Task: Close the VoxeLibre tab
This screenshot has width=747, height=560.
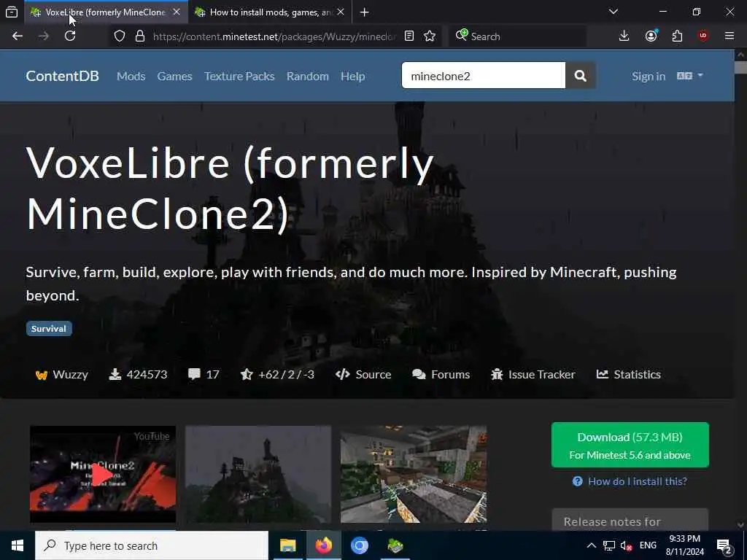Action: click(177, 12)
